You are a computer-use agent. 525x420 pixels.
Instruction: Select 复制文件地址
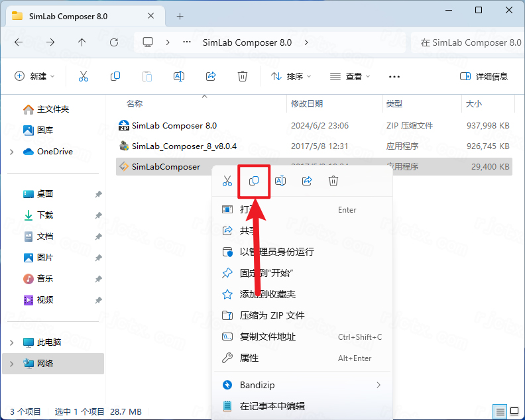(302, 337)
